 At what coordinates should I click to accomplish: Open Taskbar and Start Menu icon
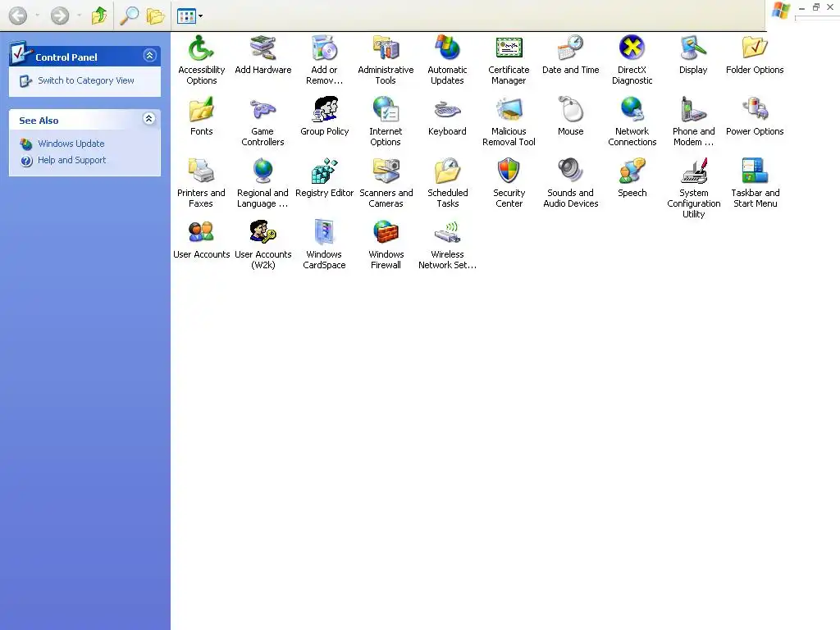[x=755, y=171]
